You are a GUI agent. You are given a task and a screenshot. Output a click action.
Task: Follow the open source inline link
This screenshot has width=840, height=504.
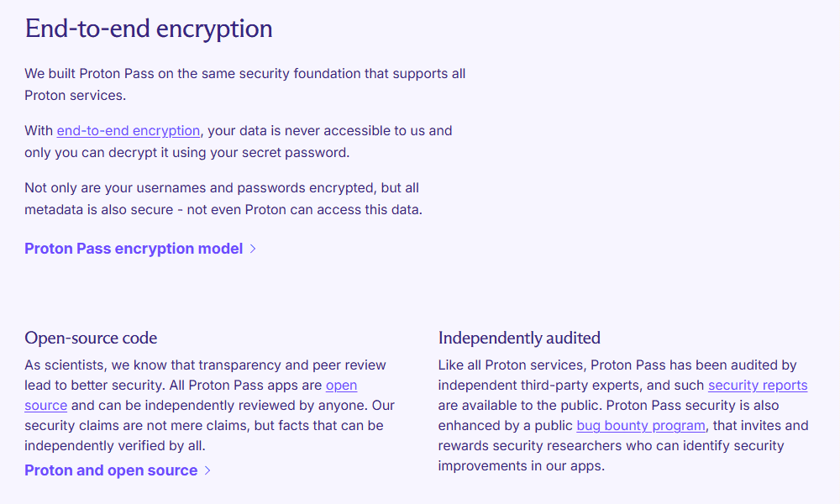(341, 386)
